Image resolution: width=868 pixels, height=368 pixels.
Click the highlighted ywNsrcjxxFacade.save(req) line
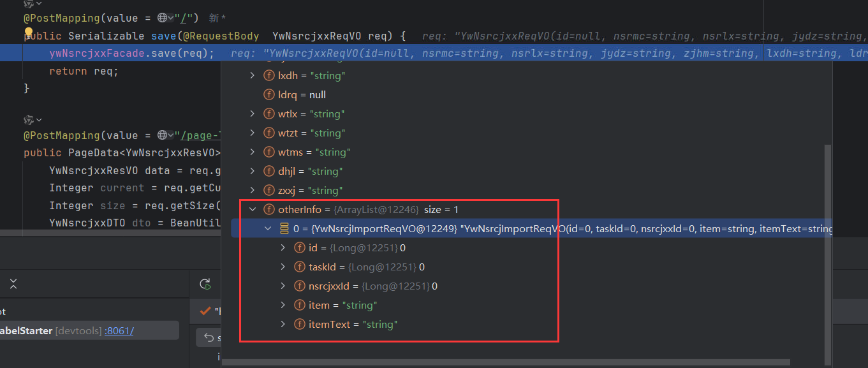coord(434,53)
